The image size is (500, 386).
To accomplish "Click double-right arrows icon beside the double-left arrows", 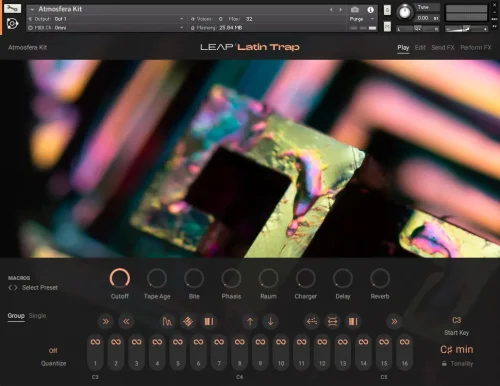I will click(x=106, y=321).
